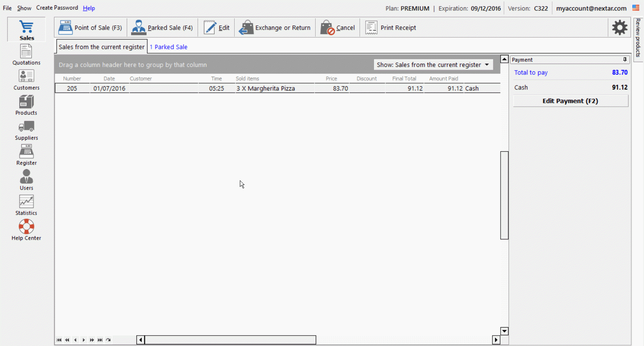
Task: Open the Suppliers section
Action: [x=26, y=130]
